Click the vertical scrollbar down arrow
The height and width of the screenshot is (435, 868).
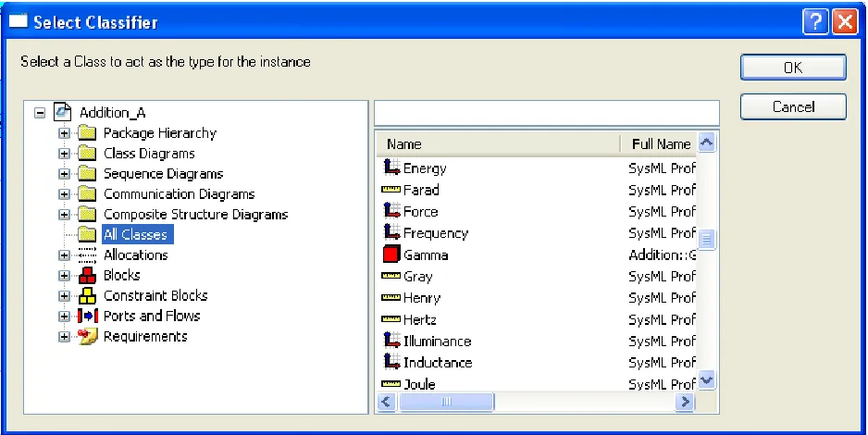(x=706, y=380)
